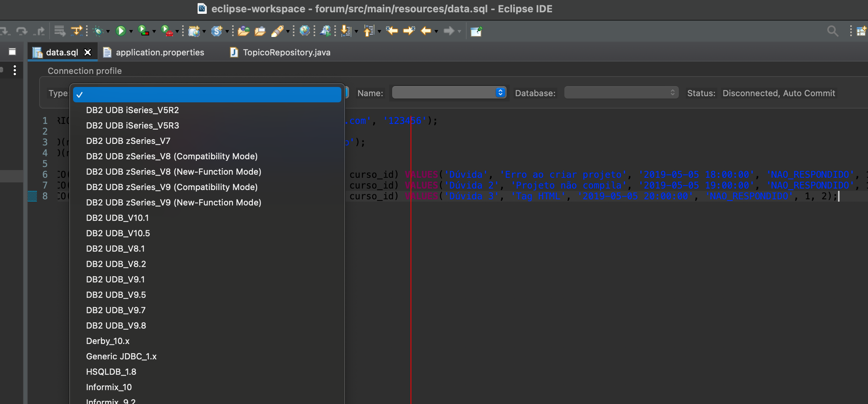Select DB2 UDB_V9.7

coord(207,310)
